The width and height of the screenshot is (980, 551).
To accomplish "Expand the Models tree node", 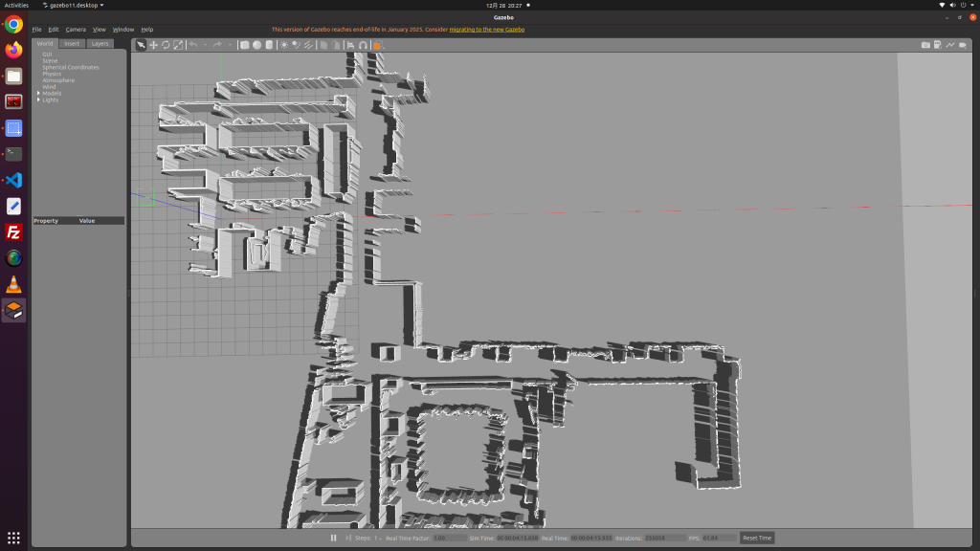I will click(x=38, y=93).
